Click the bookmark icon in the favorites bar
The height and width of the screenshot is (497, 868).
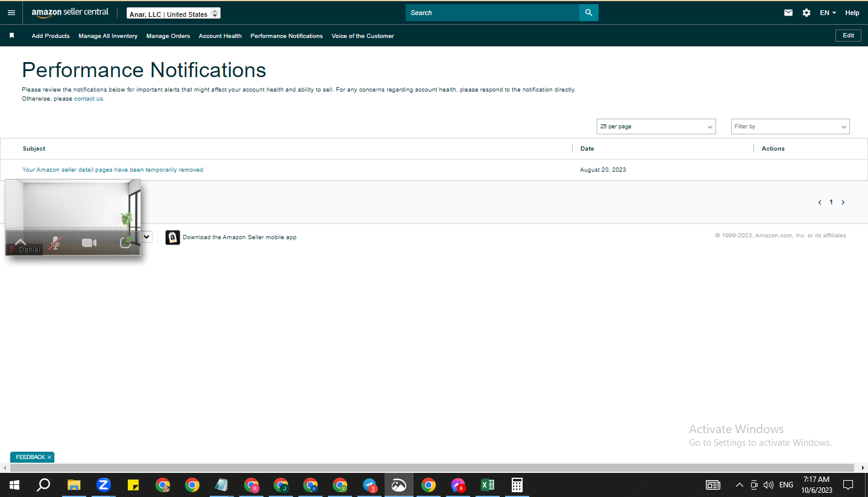point(11,36)
